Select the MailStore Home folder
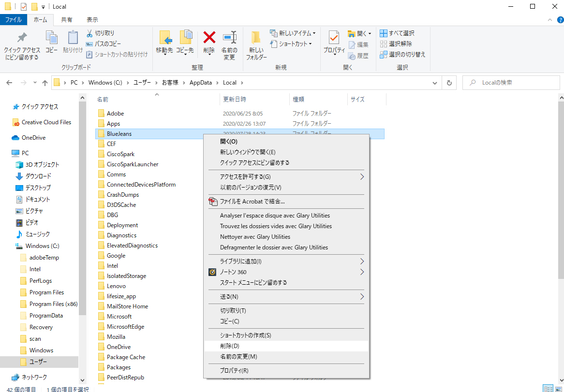The width and height of the screenshot is (564, 392). coord(127,306)
